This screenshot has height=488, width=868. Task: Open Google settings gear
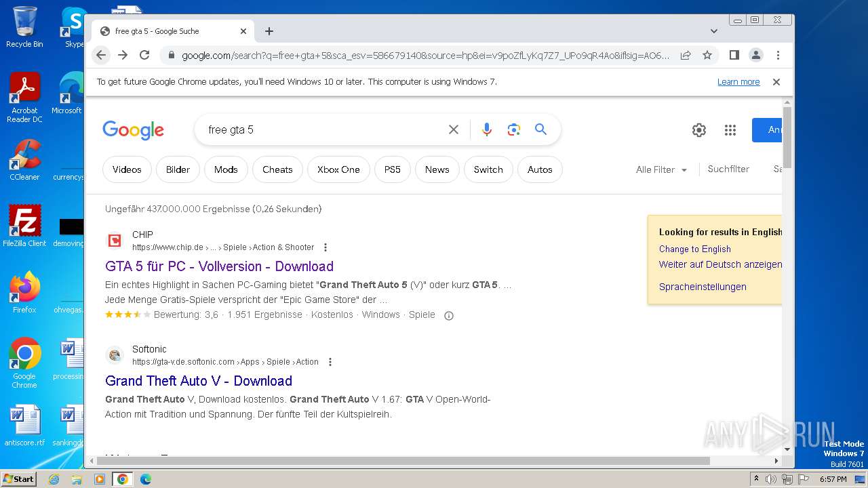pyautogui.click(x=699, y=130)
